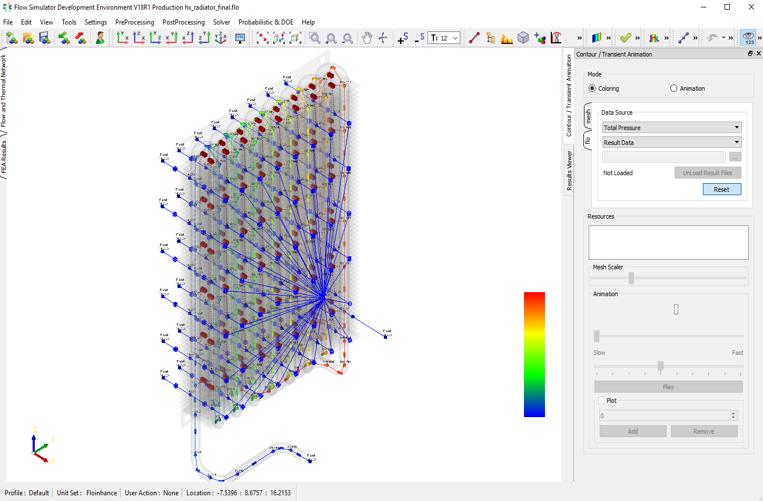
Task: Open the Result Data dropdown
Action: point(672,142)
